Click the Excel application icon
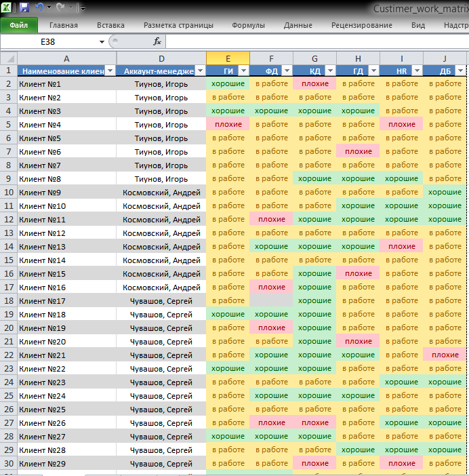The width and height of the screenshot is (469, 476). [6, 7]
